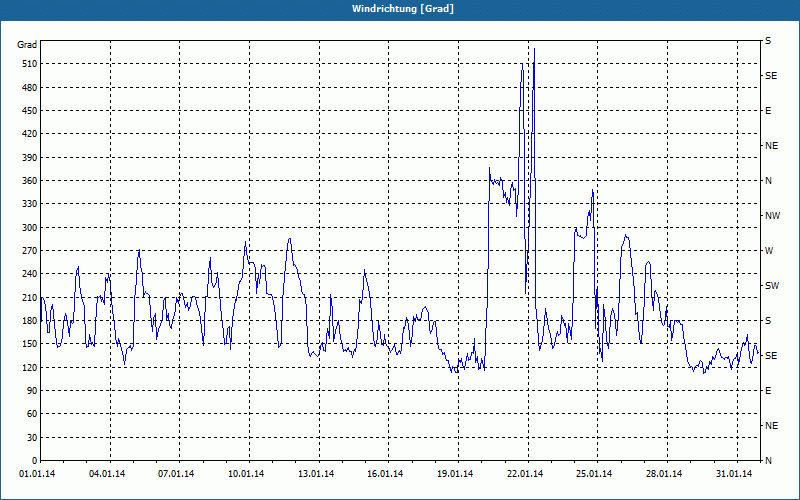The width and height of the screenshot is (800, 500).
Task: Click the "01.01.14" date label
Action: coord(37,474)
